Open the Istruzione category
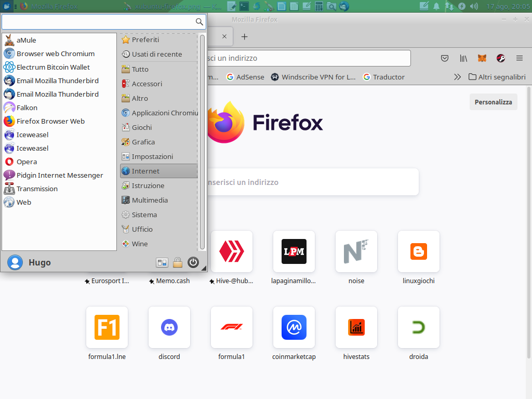Screen dimensions: 532x399 pyautogui.click(x=159, y=186)
